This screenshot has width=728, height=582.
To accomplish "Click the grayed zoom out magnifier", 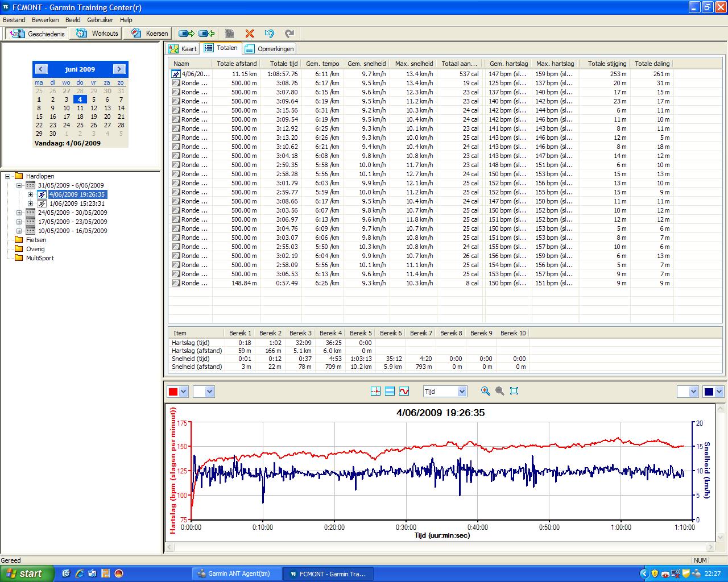I will tap(499, 391).
